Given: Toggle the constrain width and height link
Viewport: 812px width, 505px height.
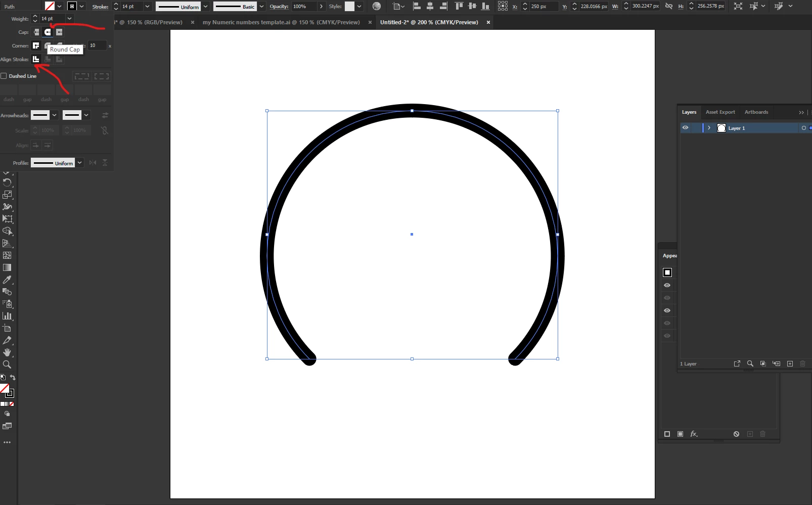Looking at the screenshot, I should click(668, 6).
